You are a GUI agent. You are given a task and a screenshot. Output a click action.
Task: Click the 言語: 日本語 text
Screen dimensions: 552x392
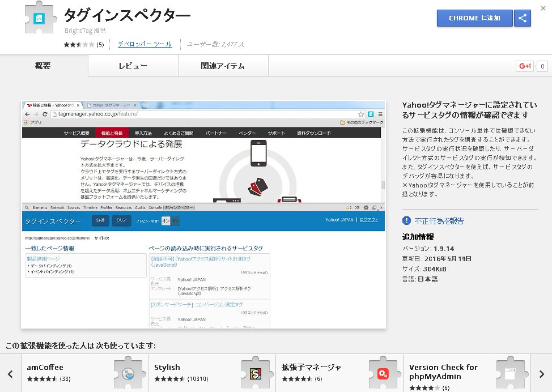click(420, 279)
